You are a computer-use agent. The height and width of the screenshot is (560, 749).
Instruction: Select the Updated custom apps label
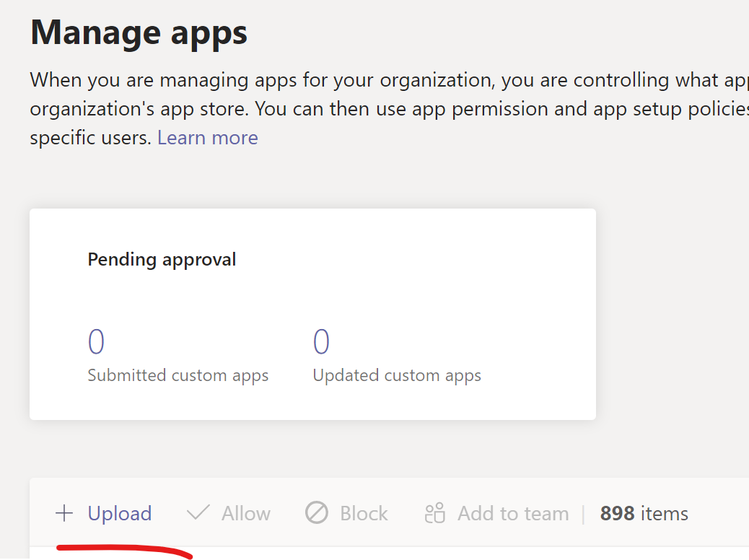tap(397, 375)
